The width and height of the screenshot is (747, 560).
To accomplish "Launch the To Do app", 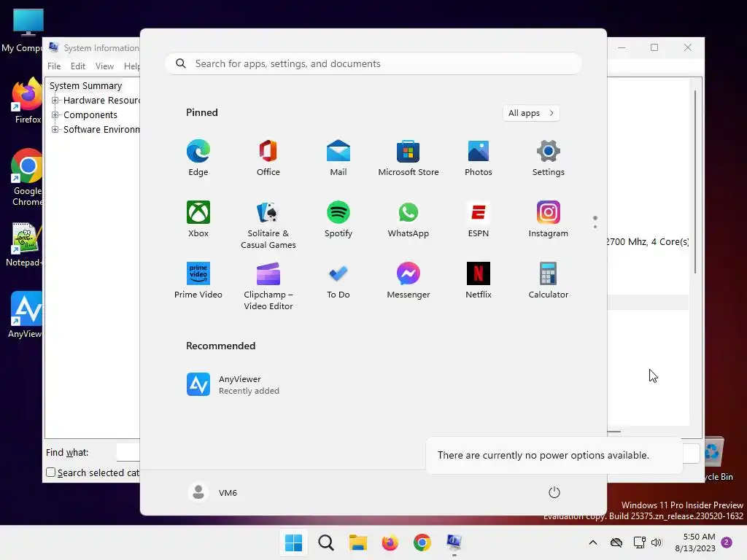I will point(338,281).
